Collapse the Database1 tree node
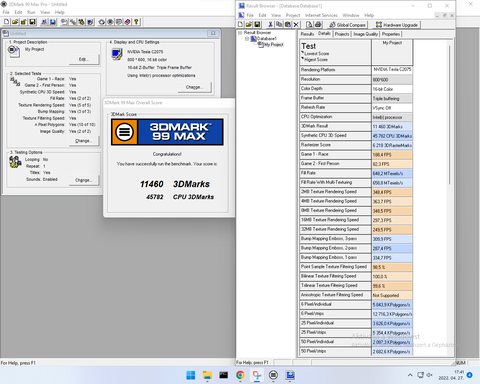Image resolution: width=480 pixels, height=384 pixels. click(247, 39)
